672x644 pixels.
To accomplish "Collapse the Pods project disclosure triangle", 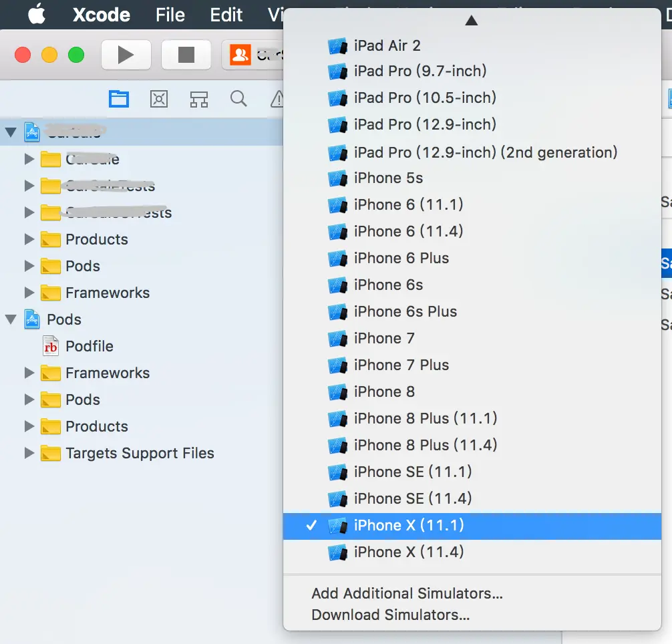I will [11, 319].
